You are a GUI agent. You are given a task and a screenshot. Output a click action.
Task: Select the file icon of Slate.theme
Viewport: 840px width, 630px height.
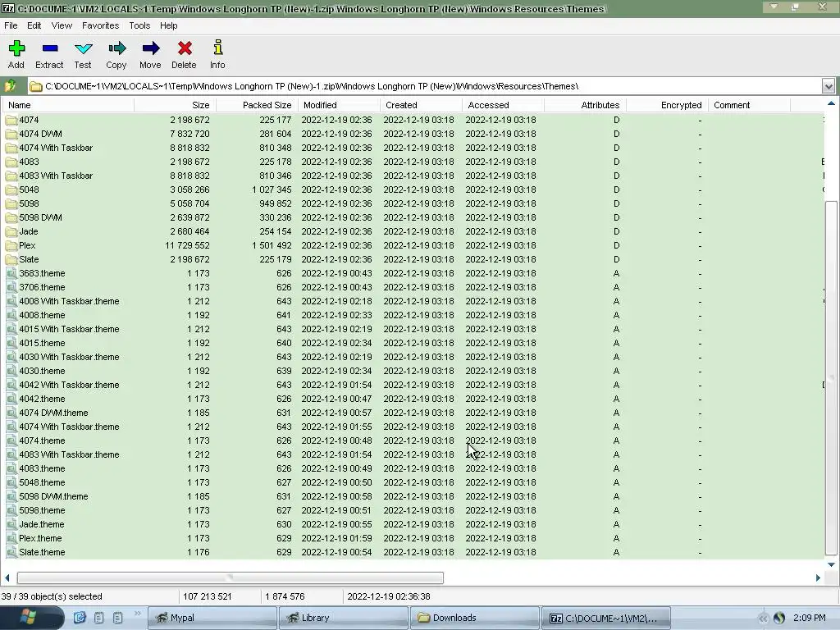tap(11, 552)
